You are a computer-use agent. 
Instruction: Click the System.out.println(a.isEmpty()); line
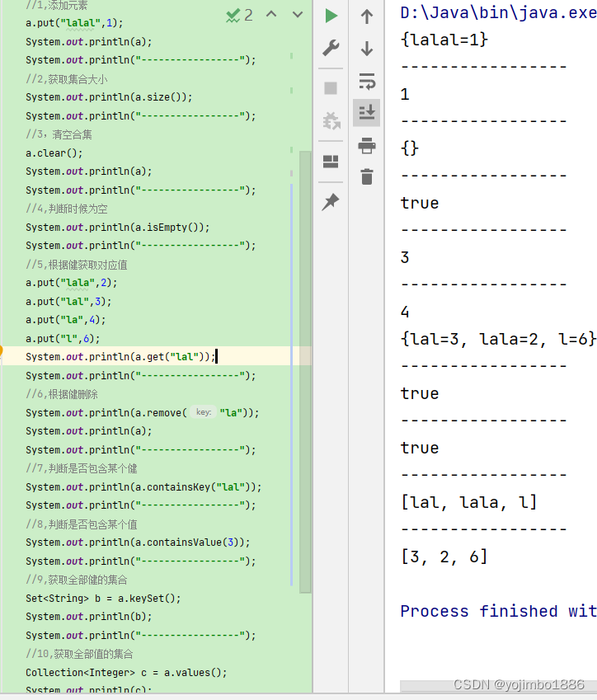(117, 228)
